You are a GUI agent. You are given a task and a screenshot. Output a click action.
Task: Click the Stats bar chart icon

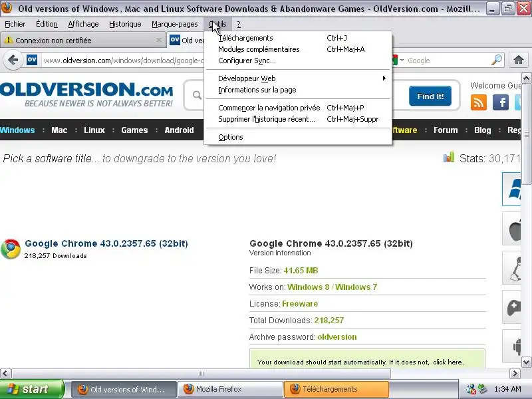pyautogui.click(x=448, y=157)
